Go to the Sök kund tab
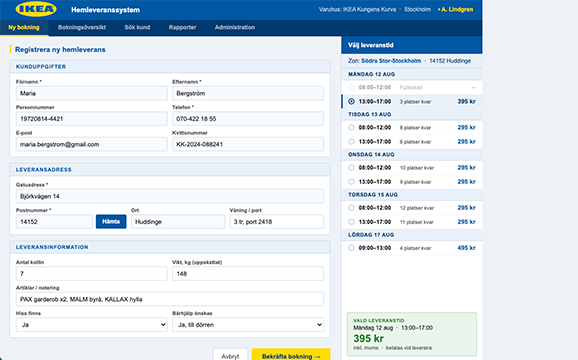The height and width of the screenshot is (360, 578). click(137, 27)
